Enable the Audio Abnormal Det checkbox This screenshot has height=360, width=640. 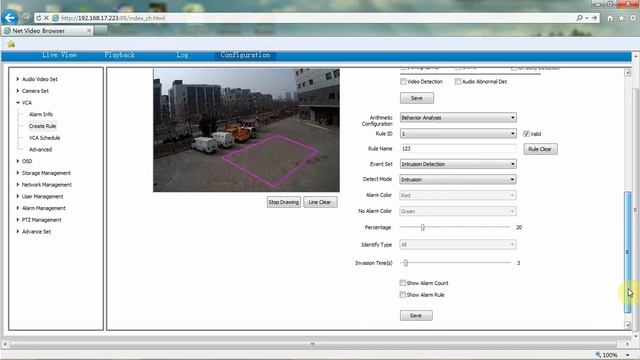(x=458, y=82)
